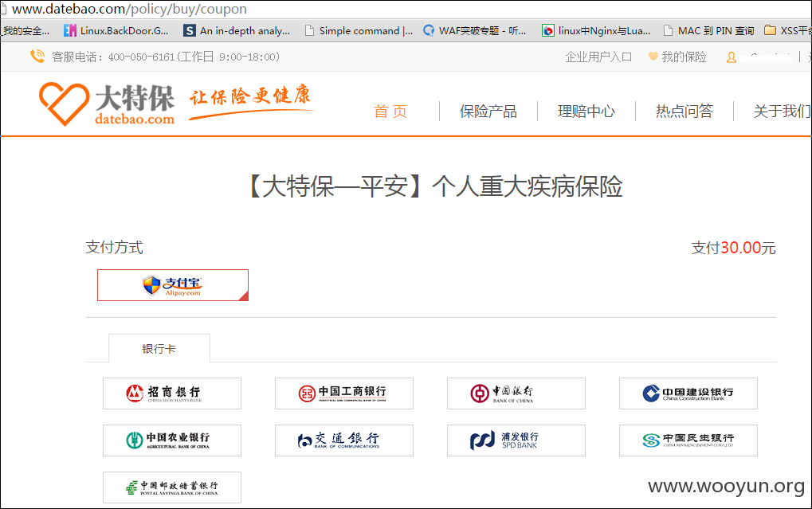
Task: Choose Agricultural Bank of China payment
Action: coord(172,440)
